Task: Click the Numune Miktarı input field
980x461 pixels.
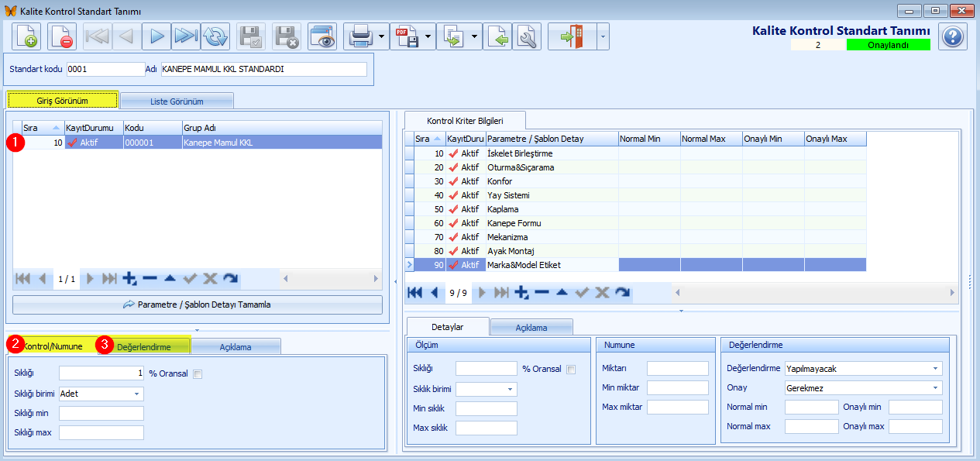Action: 678,369
